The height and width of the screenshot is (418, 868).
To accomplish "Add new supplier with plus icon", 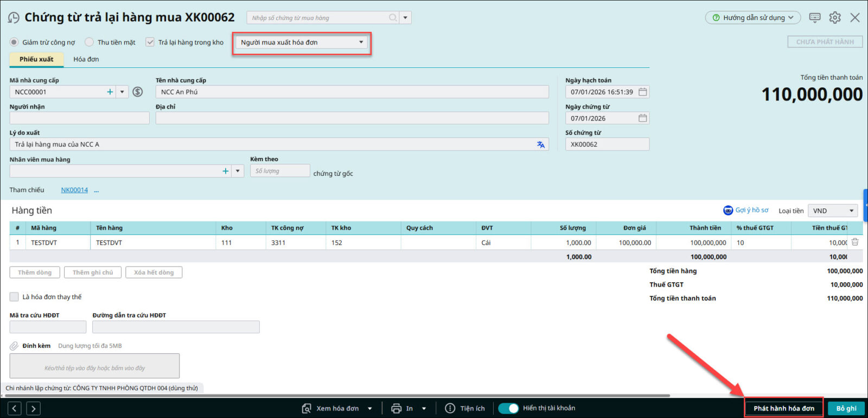I will click(x=110, y=92).
